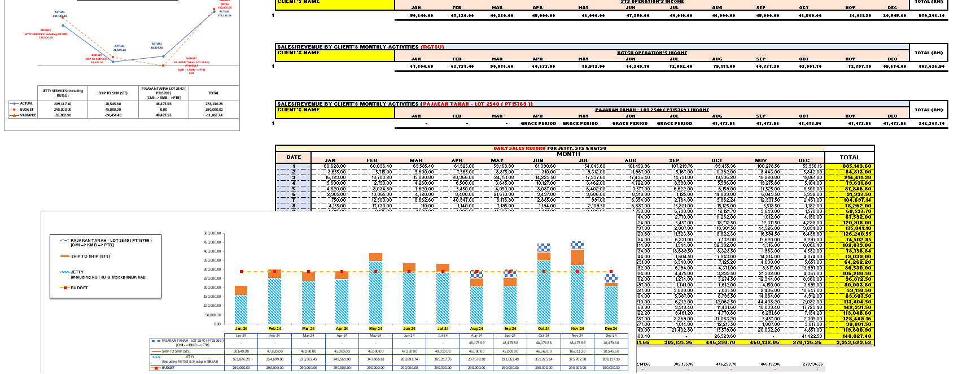980x374 pixels.
Task: Click VARIANCE row label in line chart table
Action: [x=28, y=115]
